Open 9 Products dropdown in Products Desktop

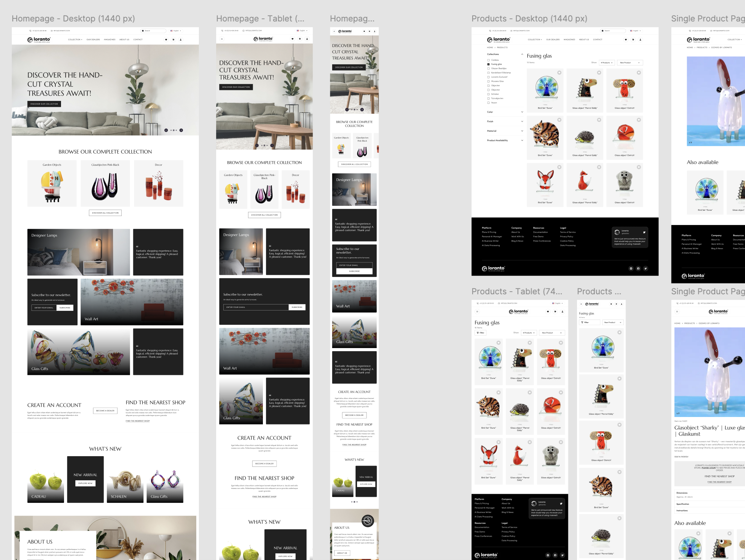pyautogui.click(x=607, y=62)
